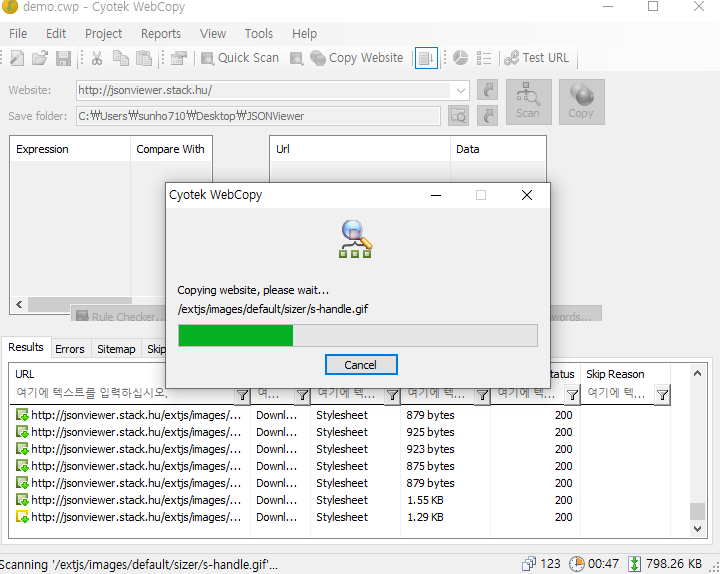Click the list view toolbar icon
Screen dimensions: 720x574
[484, 58]
